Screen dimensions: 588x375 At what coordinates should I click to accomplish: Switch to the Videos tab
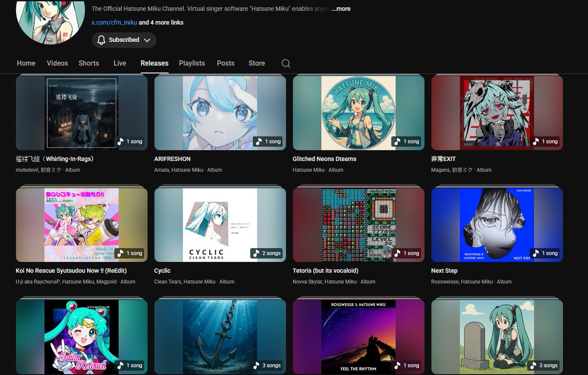tap(57, 63)
